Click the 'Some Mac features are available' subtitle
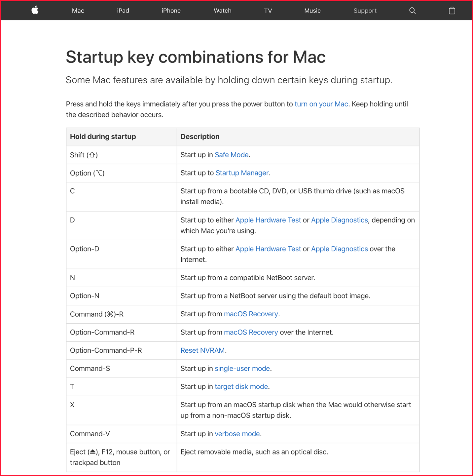The height and width of the screenshot is (476, 473). pyautogui.click(x=229, y=80)
